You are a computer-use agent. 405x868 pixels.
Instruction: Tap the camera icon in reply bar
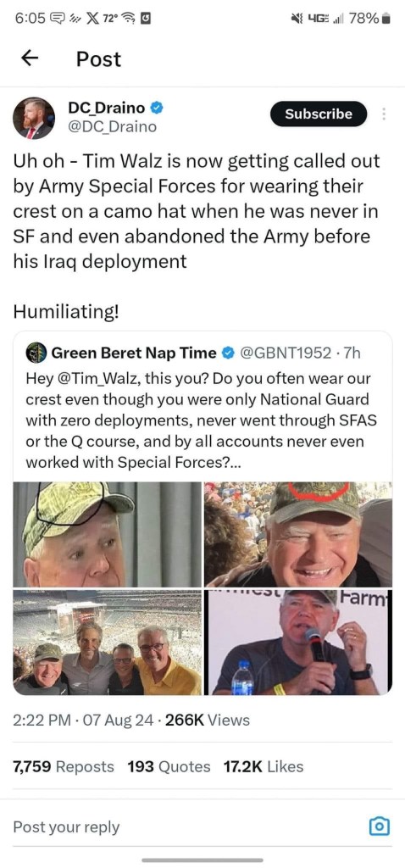point(380,827)
